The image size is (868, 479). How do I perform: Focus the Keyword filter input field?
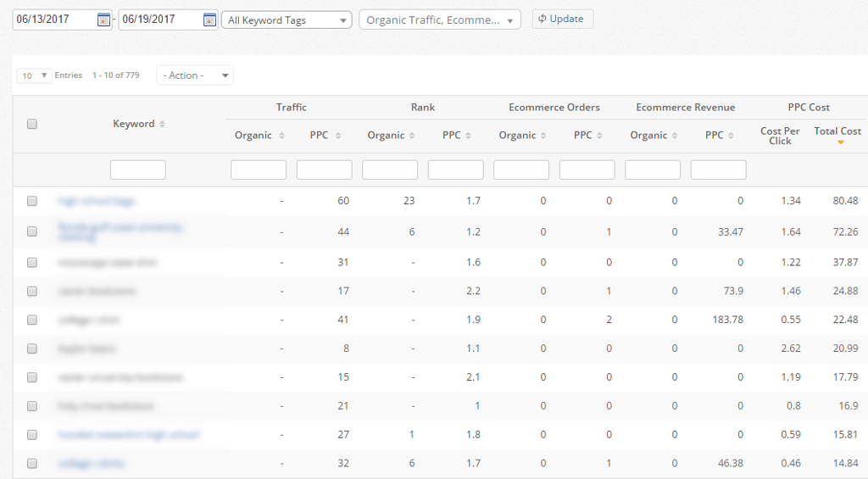(138, 170)
